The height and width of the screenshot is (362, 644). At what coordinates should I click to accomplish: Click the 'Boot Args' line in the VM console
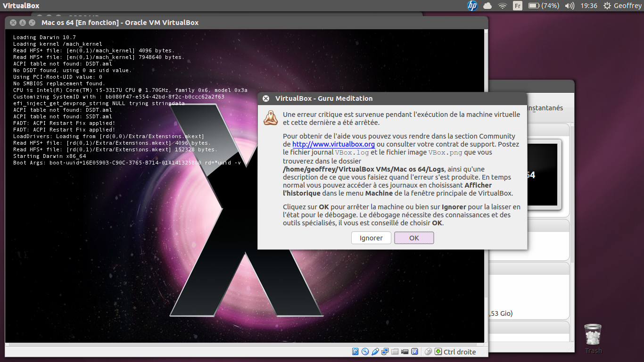click(127, 163)
